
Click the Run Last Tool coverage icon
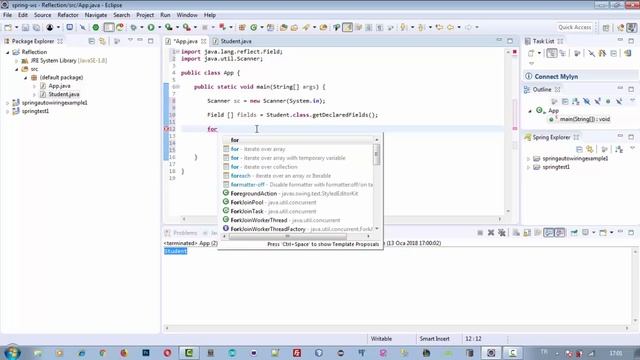[x=169, y=27]
